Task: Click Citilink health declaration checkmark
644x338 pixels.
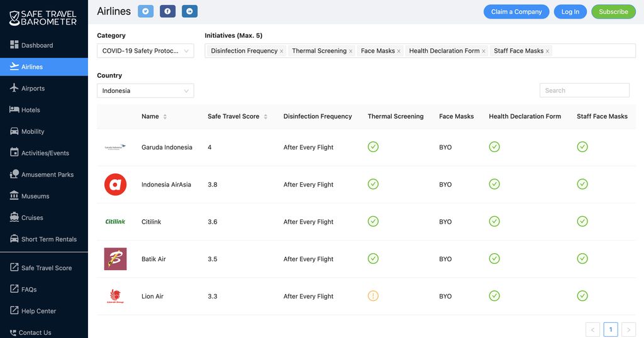Action: [494, 222]
